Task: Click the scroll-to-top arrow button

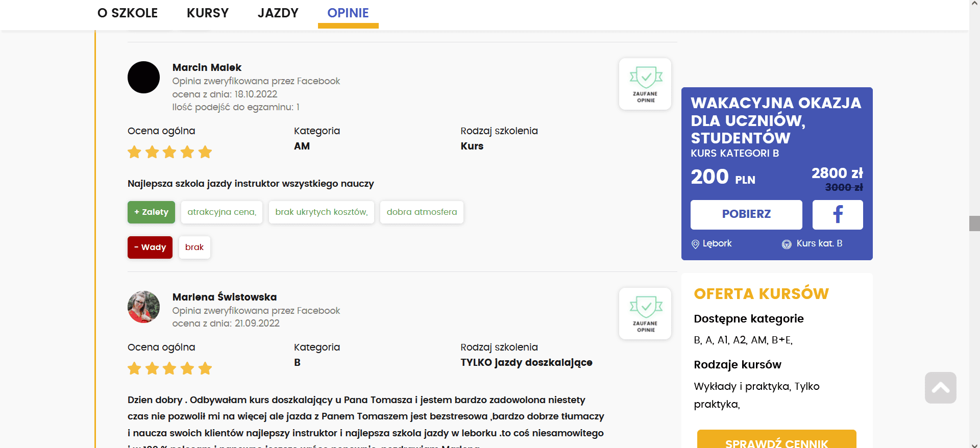Action: pos(940,388)
